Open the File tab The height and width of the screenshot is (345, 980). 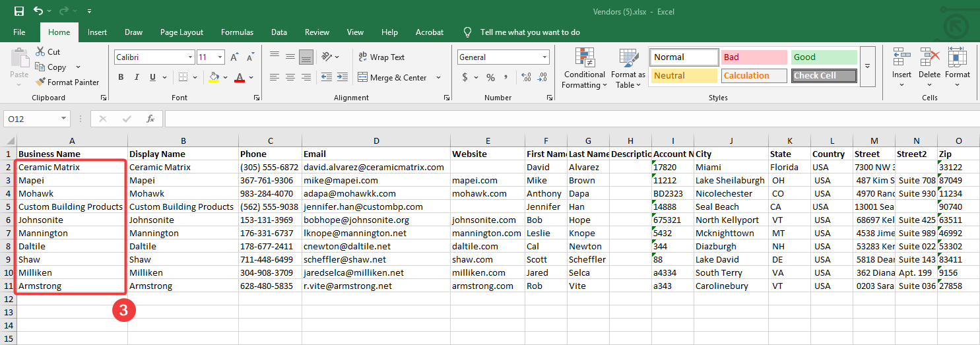click(x=19, y=32)
